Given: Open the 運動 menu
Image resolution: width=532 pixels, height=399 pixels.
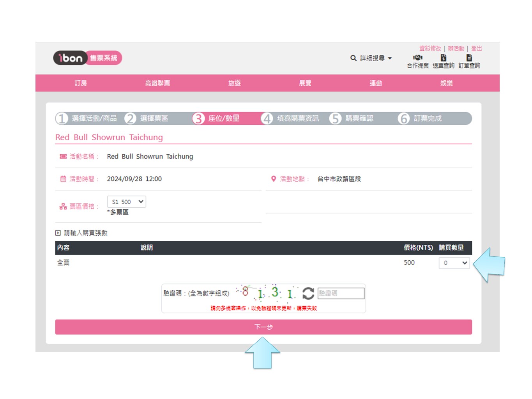Looking at the screenshot, I should (376, 83).
